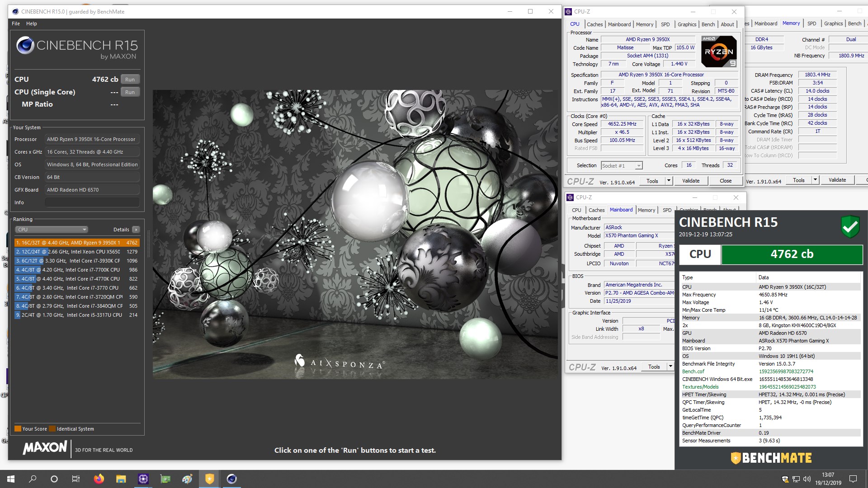Screen dimensions: 868x488
Task: Click the Aixsponza rendered scene image
Action: coord(355,234)
